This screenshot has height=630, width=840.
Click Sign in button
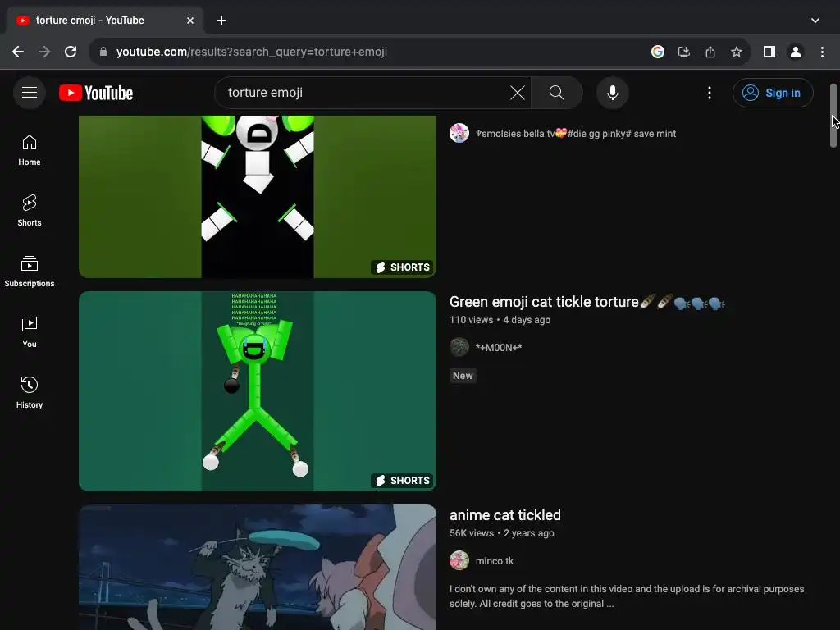(x=773, y=93)
